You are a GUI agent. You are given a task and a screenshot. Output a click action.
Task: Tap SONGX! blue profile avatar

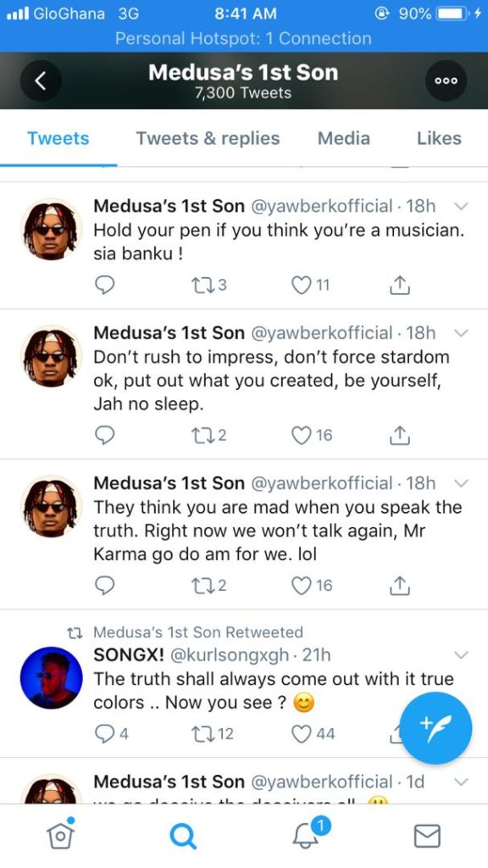coord(51,677)
